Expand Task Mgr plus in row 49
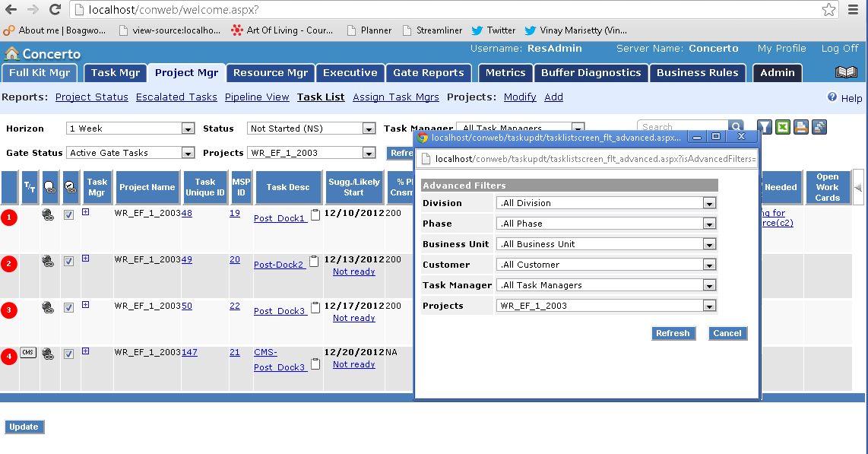This screenshot has width=868, height=454. click(86, 259)
